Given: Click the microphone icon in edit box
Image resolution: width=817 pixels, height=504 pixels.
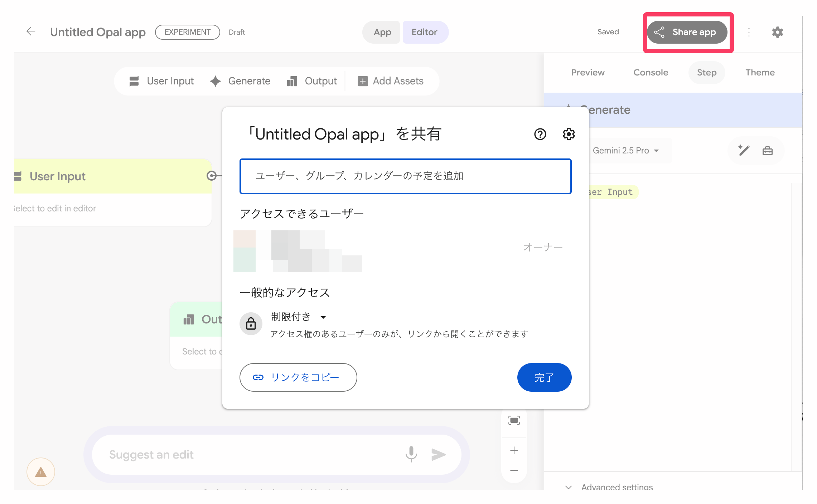Looking at the screenshot, I should (x=411, y=454).
